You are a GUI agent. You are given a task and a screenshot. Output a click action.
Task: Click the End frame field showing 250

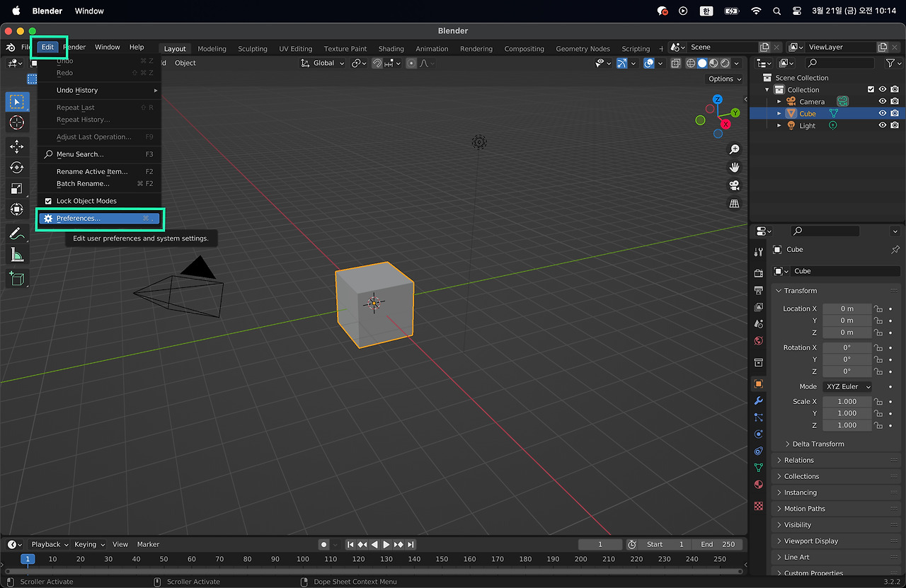718,544
